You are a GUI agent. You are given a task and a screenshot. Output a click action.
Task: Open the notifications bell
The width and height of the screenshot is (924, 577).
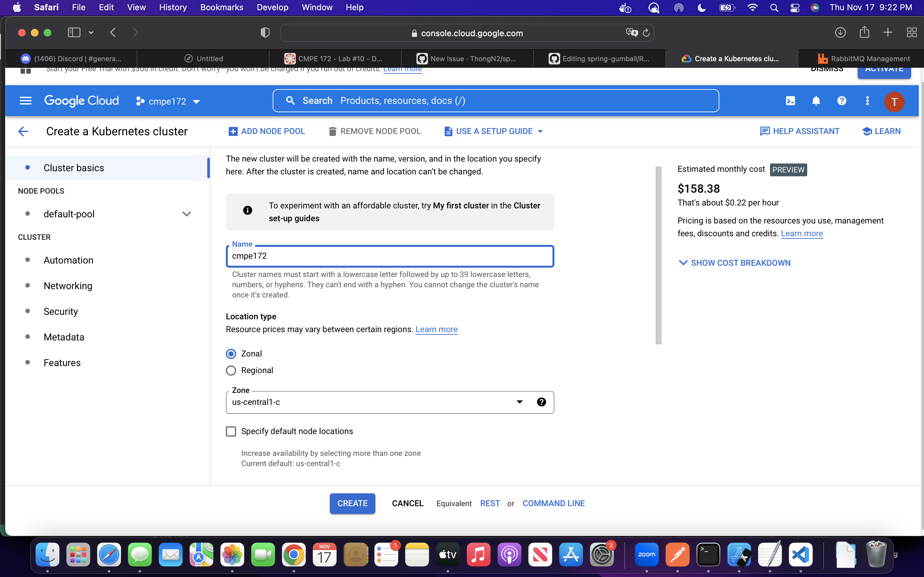[816, 101]
